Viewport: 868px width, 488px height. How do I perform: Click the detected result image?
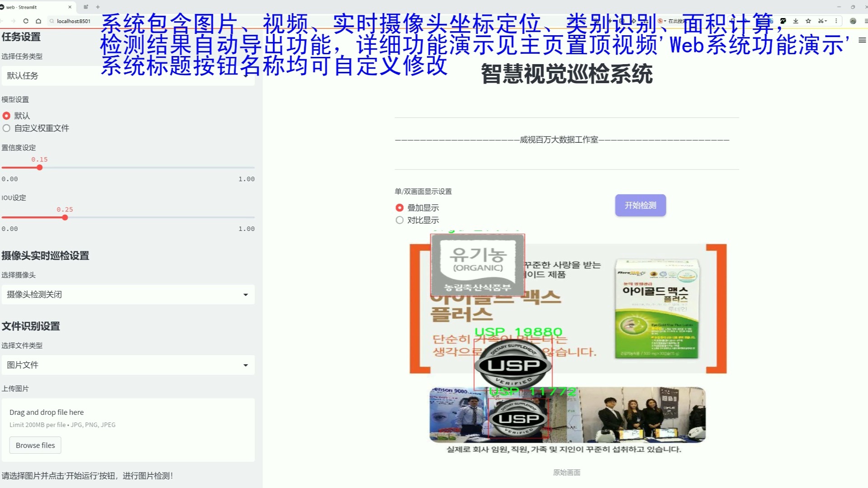tap(567, 346)
